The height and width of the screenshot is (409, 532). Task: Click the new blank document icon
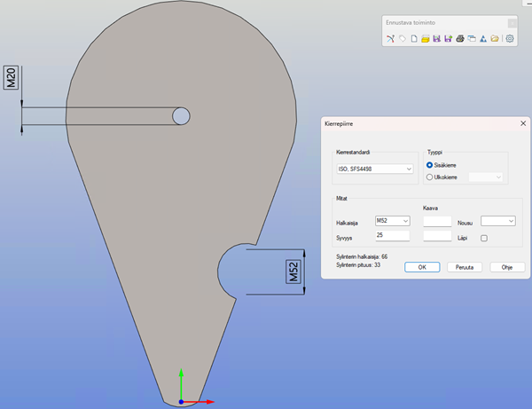(414, 39)
